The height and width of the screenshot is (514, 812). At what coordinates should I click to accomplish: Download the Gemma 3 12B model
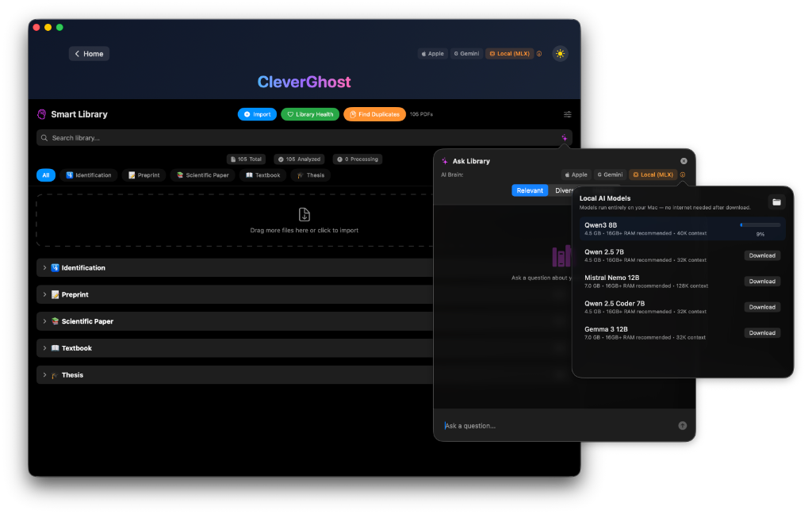point(762,333)
